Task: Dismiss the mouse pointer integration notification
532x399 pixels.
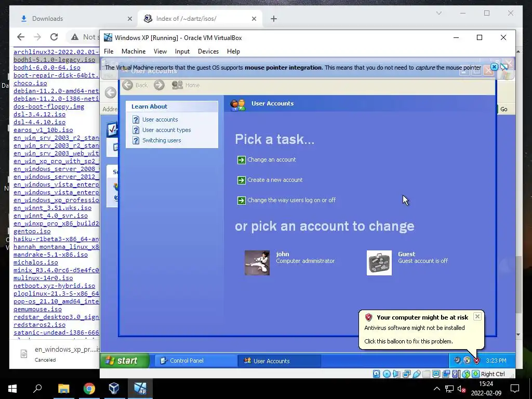Action: [x=495, y=67]
